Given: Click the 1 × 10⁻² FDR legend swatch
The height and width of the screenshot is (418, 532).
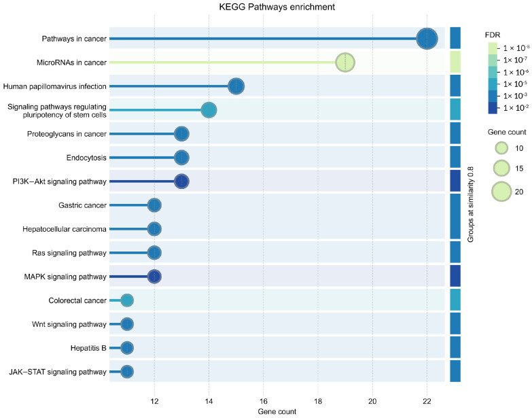Looking at the screenshot, I should (493, 107).
